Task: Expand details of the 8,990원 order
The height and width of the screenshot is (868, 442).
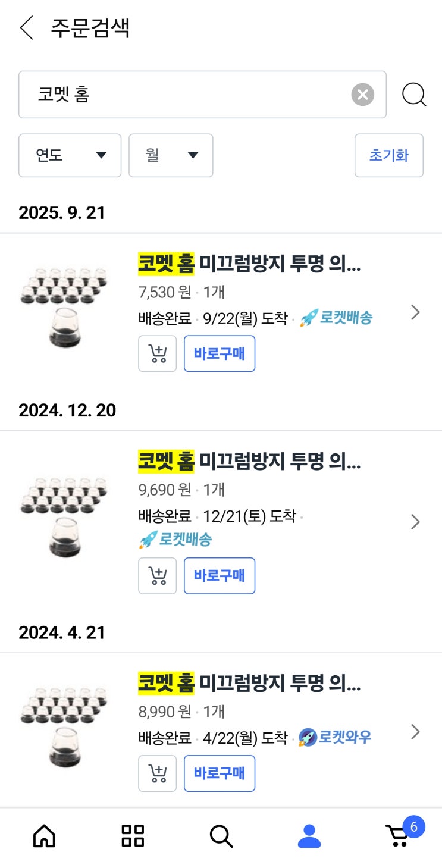Action: (415, 732)
